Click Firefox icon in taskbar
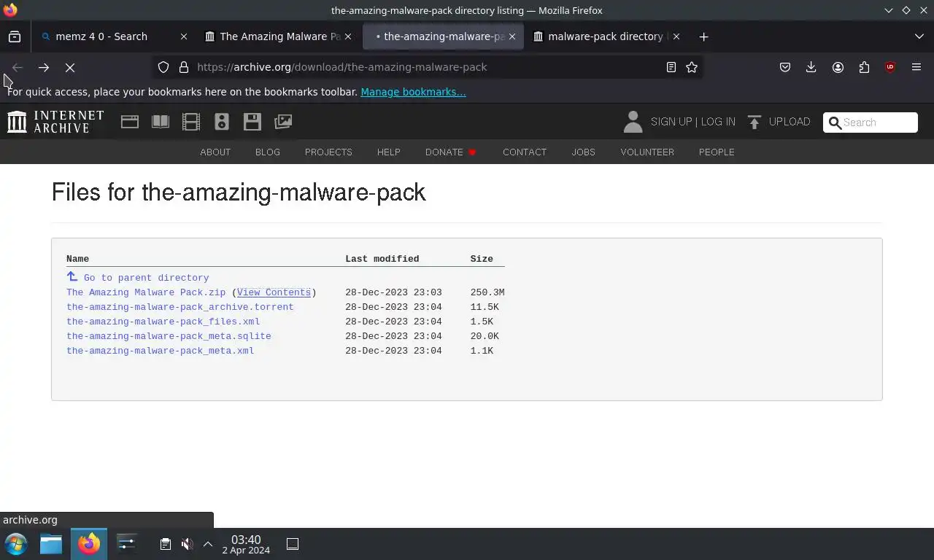934x560 pixels. (89, 544)
